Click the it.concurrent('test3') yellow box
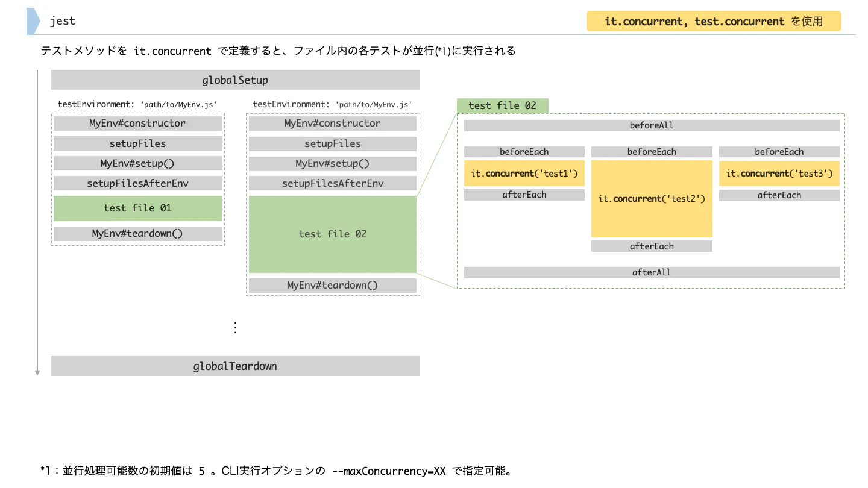Screen dimensions: 868x488 point(779,174)
